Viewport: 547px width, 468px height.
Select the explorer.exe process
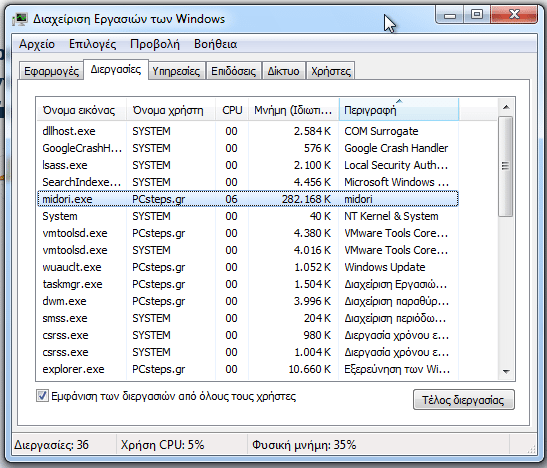point(248,369)
